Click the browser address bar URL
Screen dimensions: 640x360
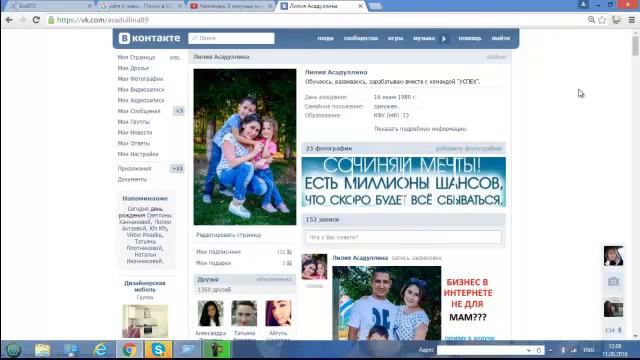[x=102, y=20]
